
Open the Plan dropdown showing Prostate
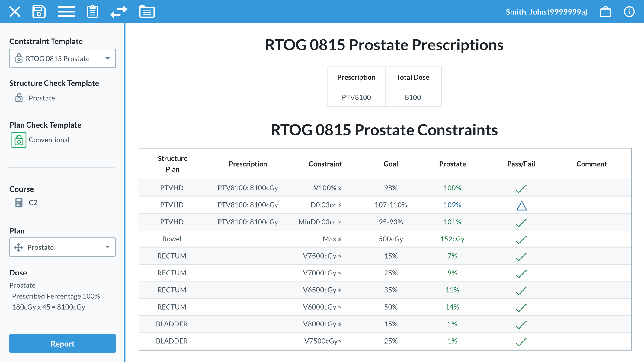[x=62, y=247]
